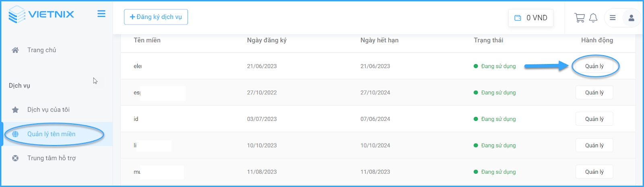Click the wallet icon beside 0 VND
Image resolution: width=644 pixels, height=187 pixels.
(x=518, y=18)
